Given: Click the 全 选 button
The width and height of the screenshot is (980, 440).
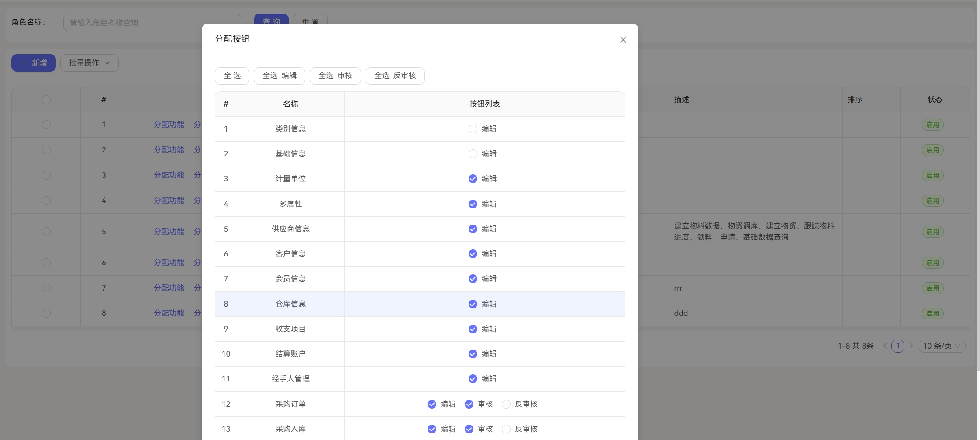Looking at the screenshot, I should [x=232, y=76].
